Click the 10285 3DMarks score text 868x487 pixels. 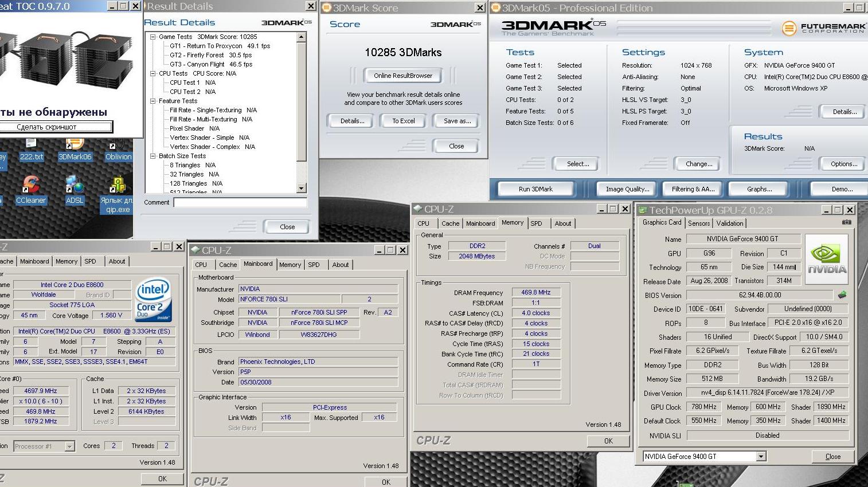pos(403,53)
